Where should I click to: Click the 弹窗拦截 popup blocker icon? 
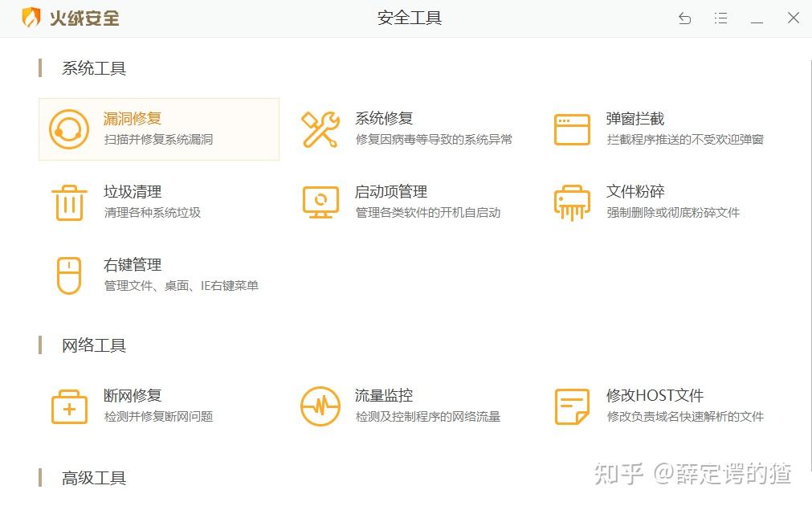[x=571, y=129]
